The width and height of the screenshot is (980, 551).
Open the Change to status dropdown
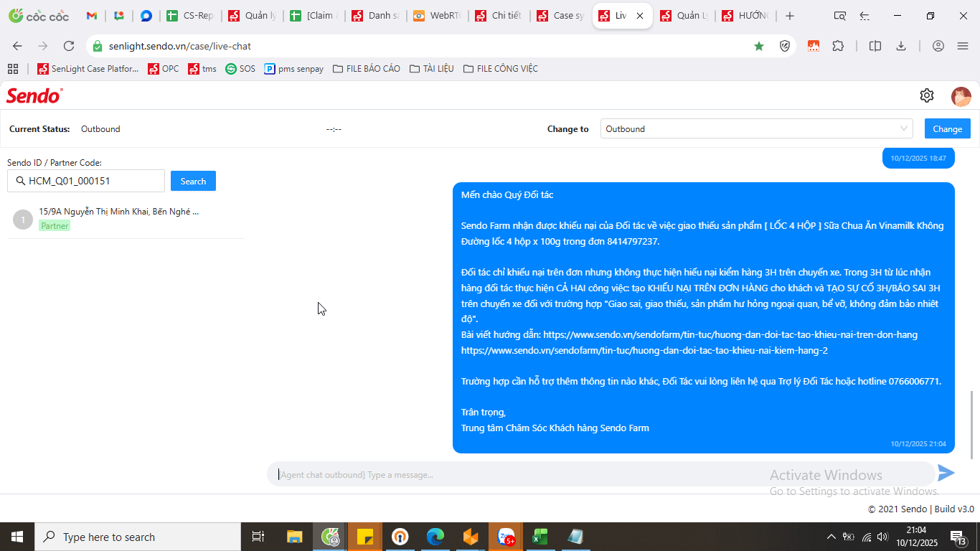coord(756,129)
